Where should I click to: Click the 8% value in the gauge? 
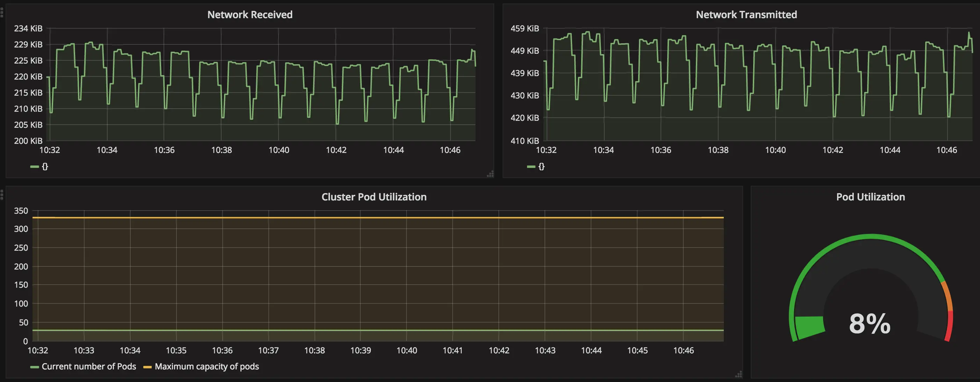870,324
